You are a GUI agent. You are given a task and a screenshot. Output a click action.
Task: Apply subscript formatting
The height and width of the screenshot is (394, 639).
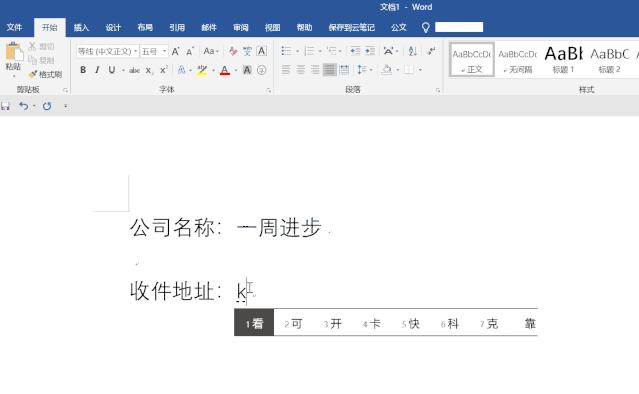(149, 70)
